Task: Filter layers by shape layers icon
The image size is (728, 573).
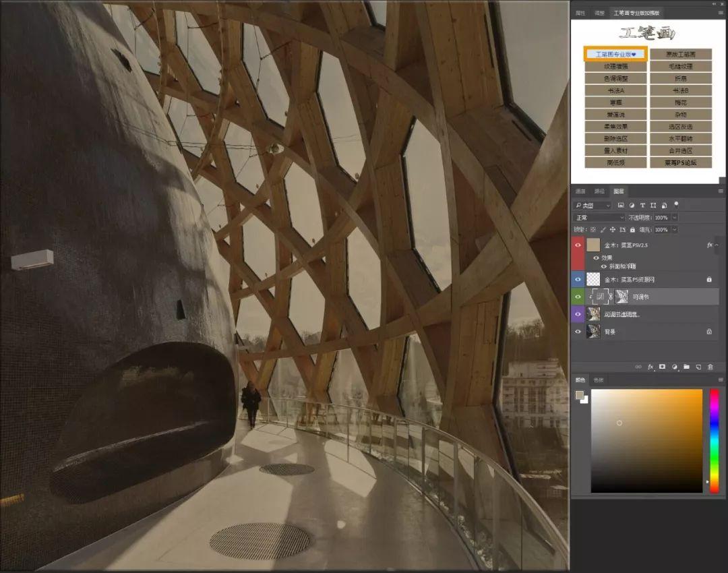Action: coord(653,205)
